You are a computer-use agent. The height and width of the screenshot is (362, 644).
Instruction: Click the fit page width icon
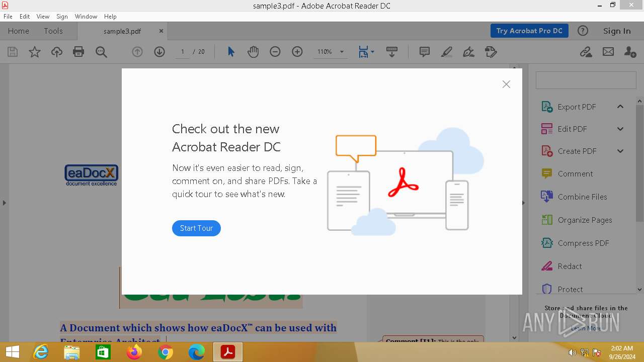point(363,52)
